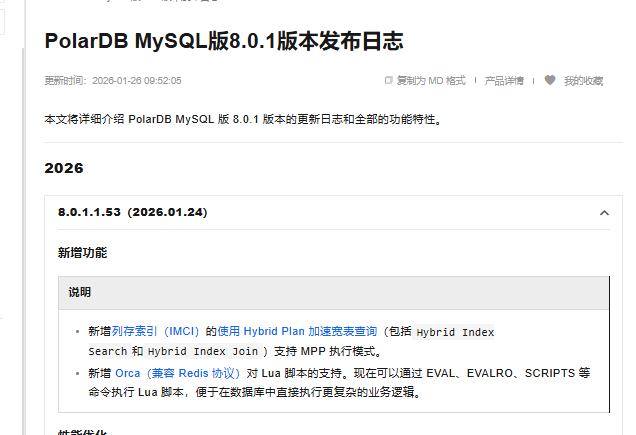Collapse the 8.0.1.1.53 section with the chevron
The image size is (636, 435).
point(604,213)
